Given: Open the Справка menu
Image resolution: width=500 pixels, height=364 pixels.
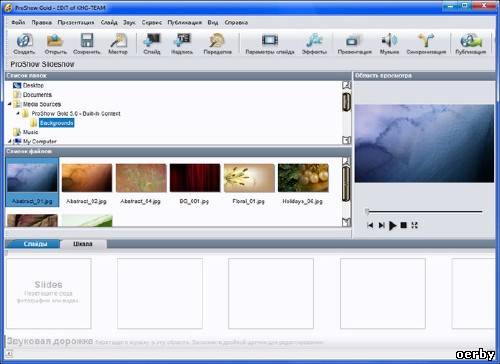Looking at the screenshot, I should coord(236,22).
